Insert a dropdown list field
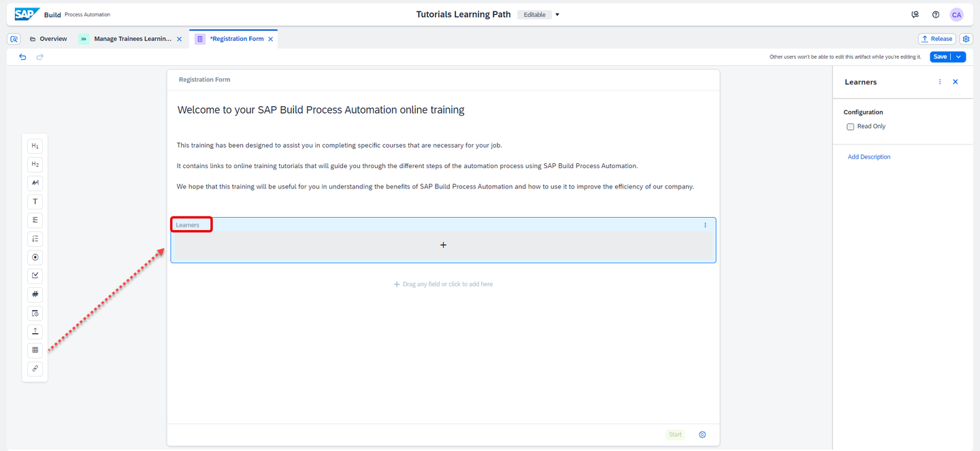This screenshot has height=451, width=980. click(35, 239)
